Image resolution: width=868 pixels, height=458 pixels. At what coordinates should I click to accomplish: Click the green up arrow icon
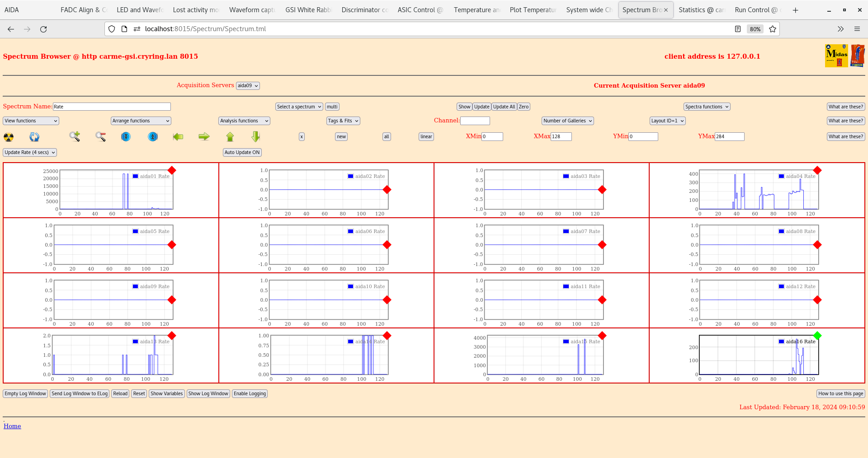click(x=230, y=136)
